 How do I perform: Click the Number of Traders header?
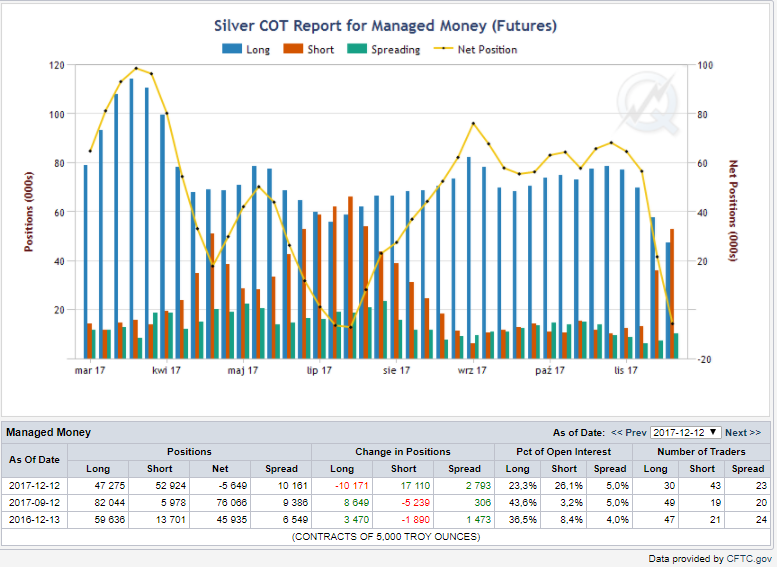[x=701, y=452]
